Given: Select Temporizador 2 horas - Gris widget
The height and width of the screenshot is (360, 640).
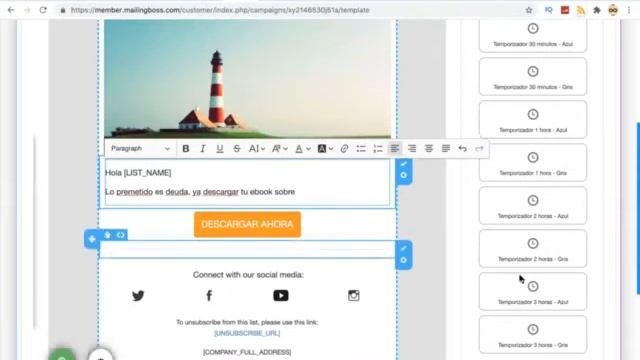Looking at the screenshot, I should click(x=533, y=249).
